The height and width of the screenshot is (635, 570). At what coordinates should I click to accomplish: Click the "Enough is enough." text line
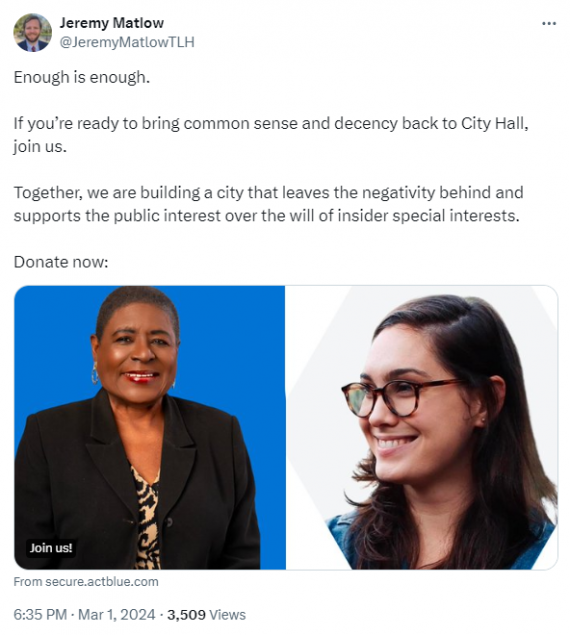82,77
